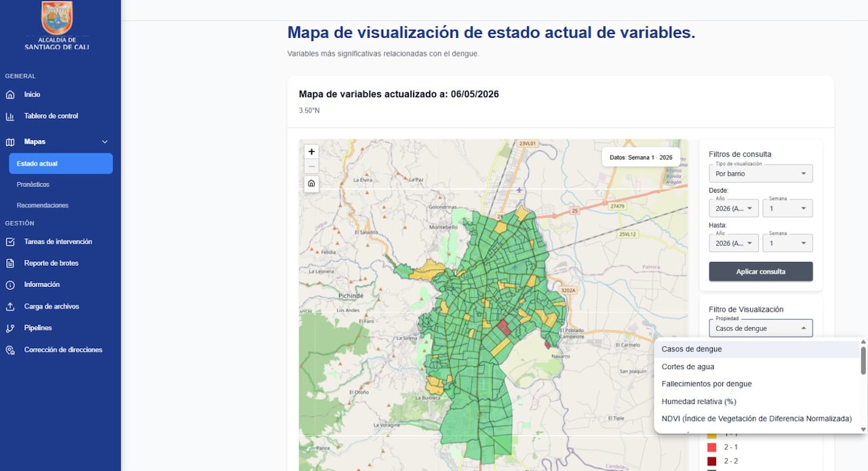Click the Carga de archivos upload icon
This screenshot has height=471, width=868.
(10, 307)
